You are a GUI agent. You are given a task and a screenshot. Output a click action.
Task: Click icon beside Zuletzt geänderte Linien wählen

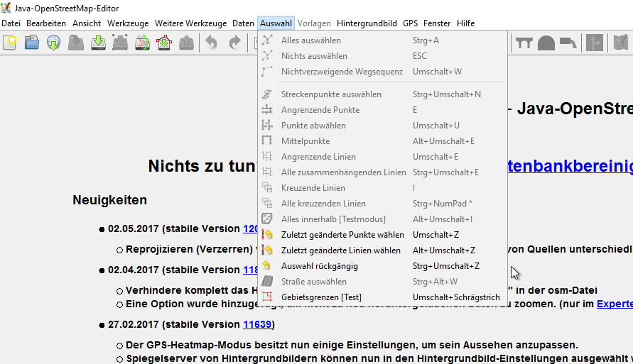pos(267,250)
